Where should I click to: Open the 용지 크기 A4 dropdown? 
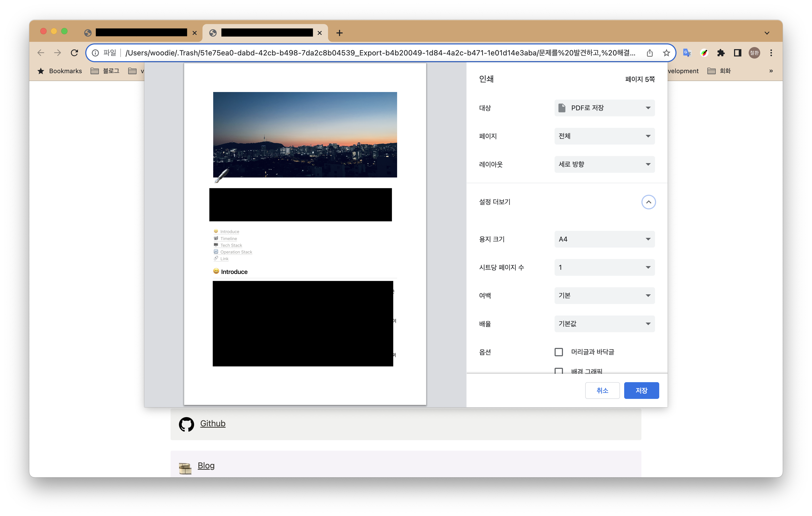(x=604, y=239)
